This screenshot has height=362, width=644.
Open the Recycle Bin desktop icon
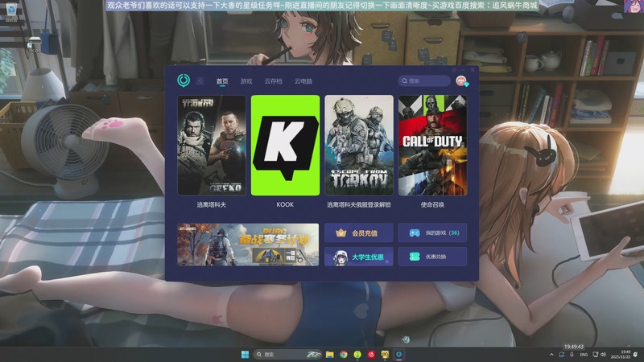[11, 10]
